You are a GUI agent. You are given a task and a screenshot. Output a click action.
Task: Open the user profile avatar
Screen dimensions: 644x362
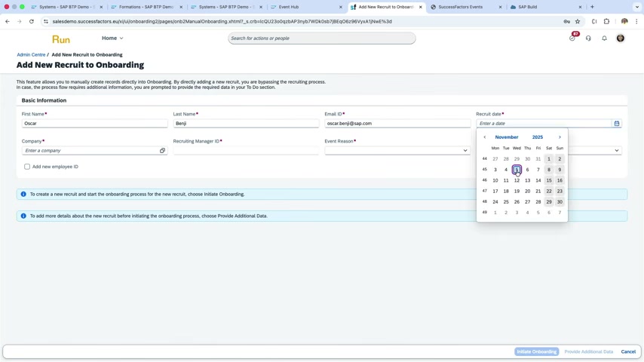620,38
